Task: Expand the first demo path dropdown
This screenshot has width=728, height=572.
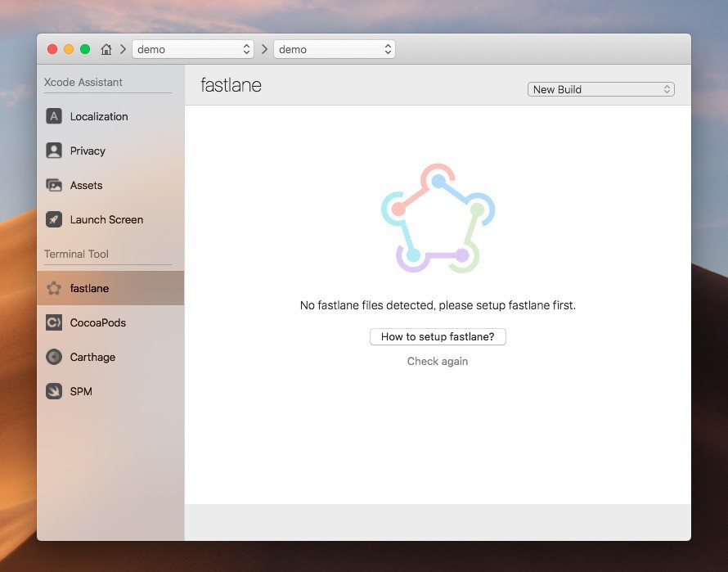Action: click(x=193, y=49)
